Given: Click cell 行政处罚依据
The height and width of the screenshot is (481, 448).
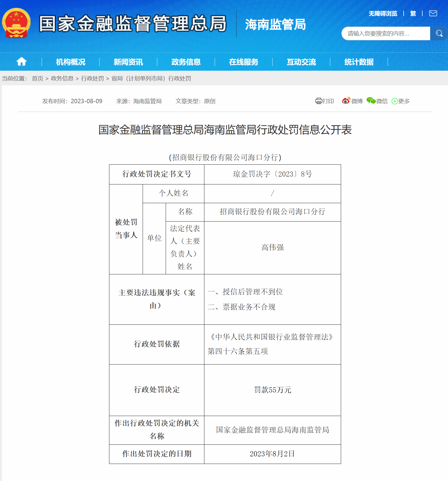Looking at the screenshot, I should coord(157,344).
